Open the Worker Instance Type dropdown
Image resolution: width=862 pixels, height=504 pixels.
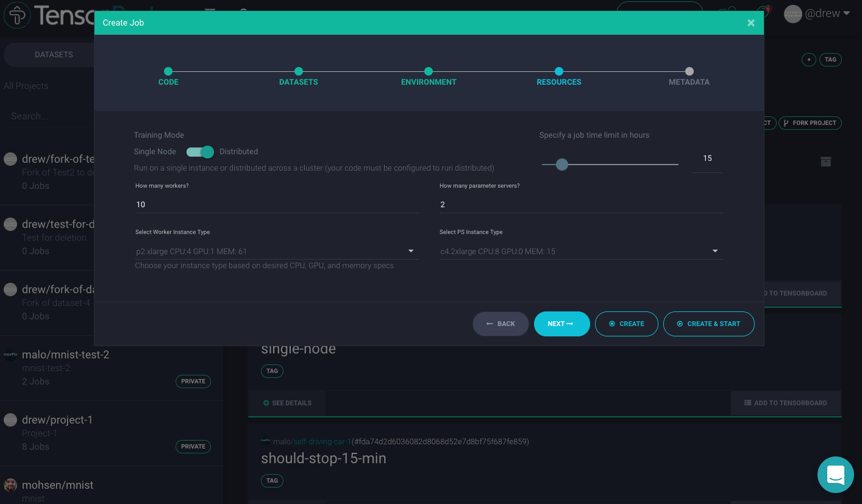point(277,251)
